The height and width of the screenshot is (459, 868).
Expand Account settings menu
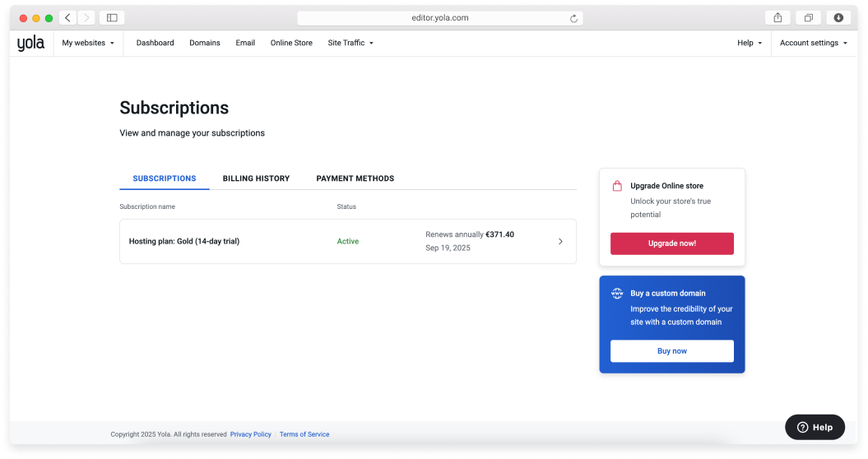click(x=813, y=43)
